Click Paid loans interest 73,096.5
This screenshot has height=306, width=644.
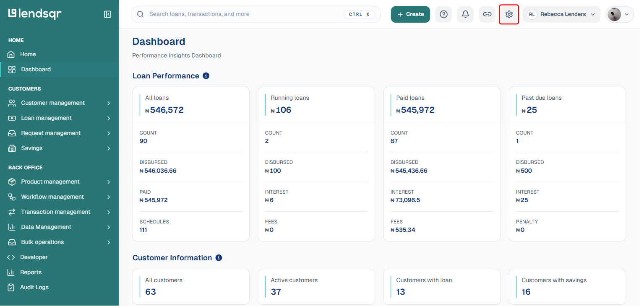point(405,200)
